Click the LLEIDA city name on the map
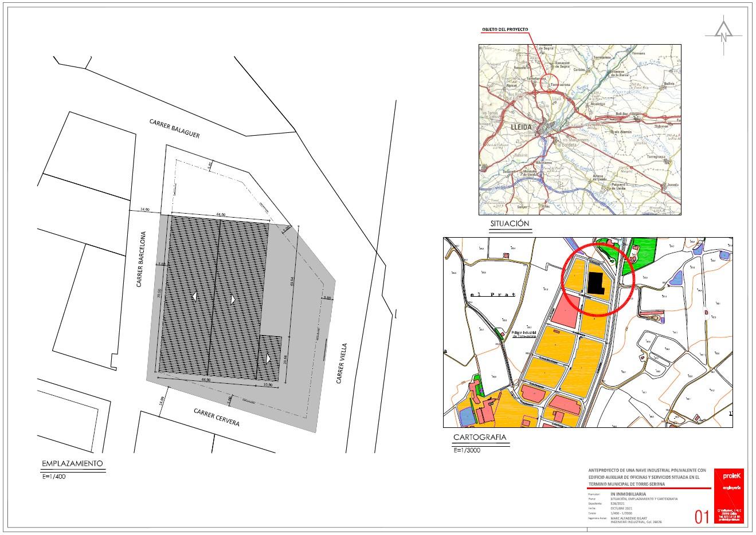This screenshot has height=535, width=756. tap(521, 127)
